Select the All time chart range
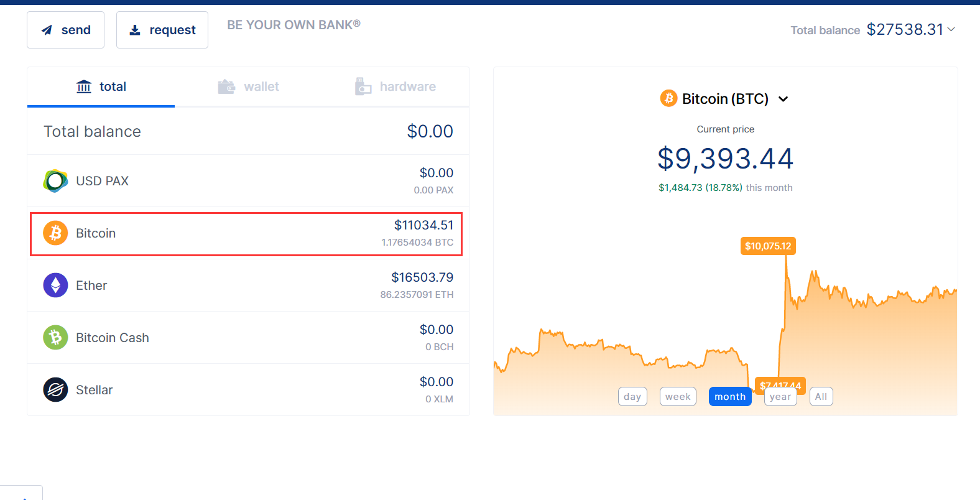The image size is (980, 500). (821, 396)
